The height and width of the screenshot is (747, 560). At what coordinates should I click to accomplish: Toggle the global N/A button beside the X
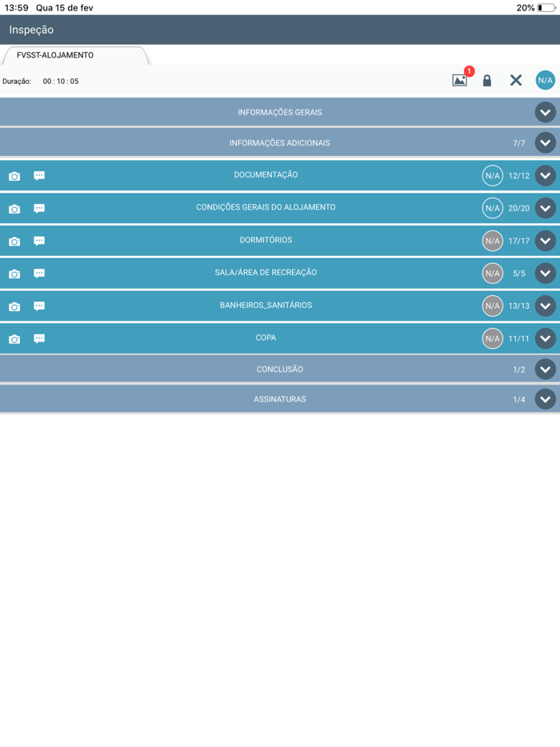click(545, 81)
